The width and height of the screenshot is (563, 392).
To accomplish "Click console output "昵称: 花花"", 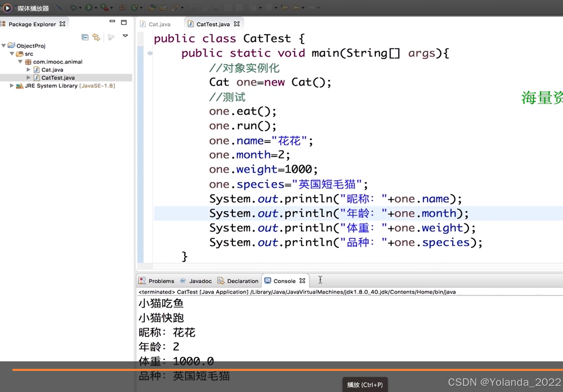I will pos(167,332).
